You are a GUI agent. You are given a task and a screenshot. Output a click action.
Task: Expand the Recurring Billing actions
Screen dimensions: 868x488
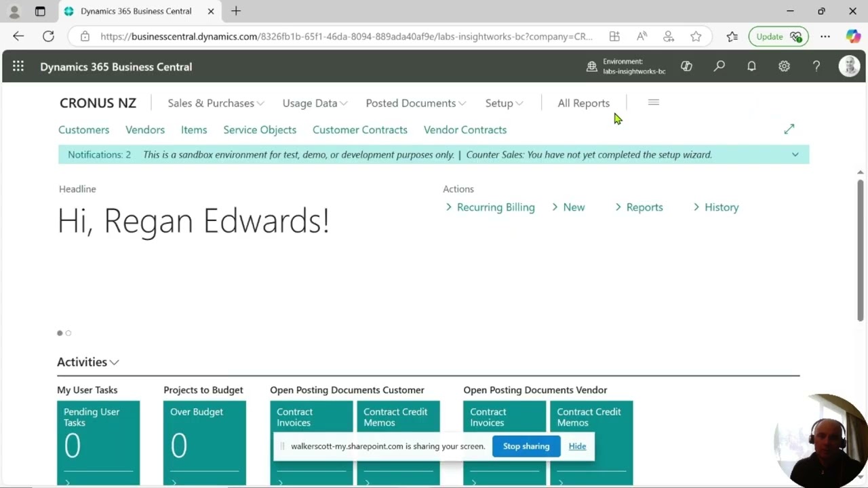490,207
